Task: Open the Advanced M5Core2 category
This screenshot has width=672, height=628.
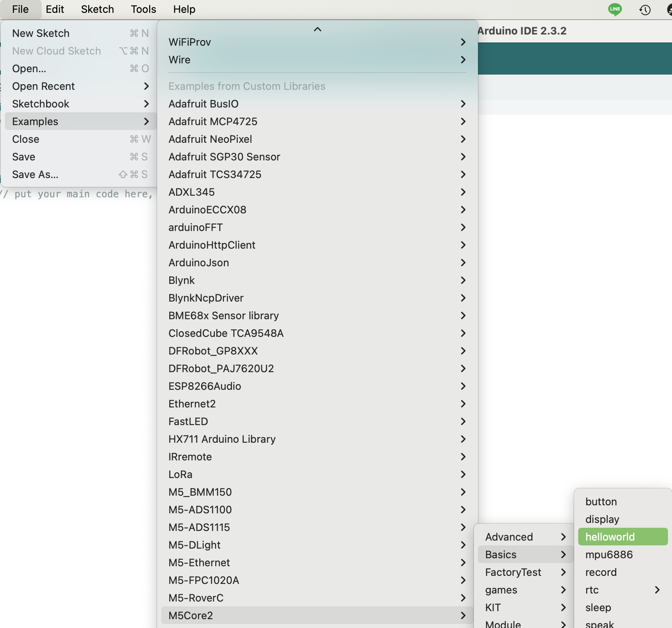Action: pos(526,537)
